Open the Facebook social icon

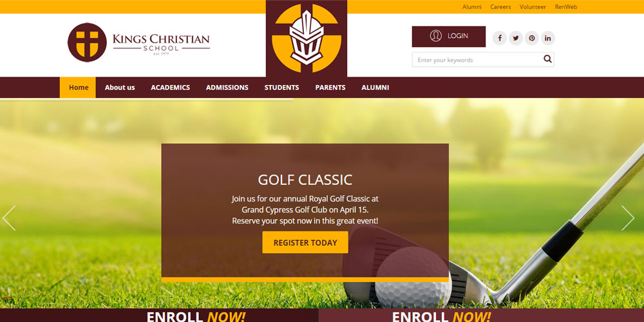pyautogui.click(x=500, y=38)
